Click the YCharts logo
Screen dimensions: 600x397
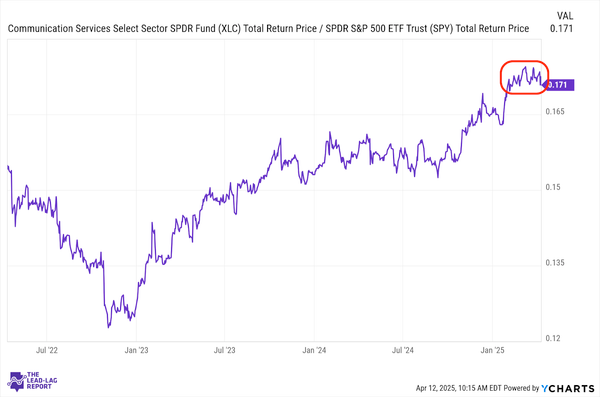pyautogui.click(x=568, y=388)
